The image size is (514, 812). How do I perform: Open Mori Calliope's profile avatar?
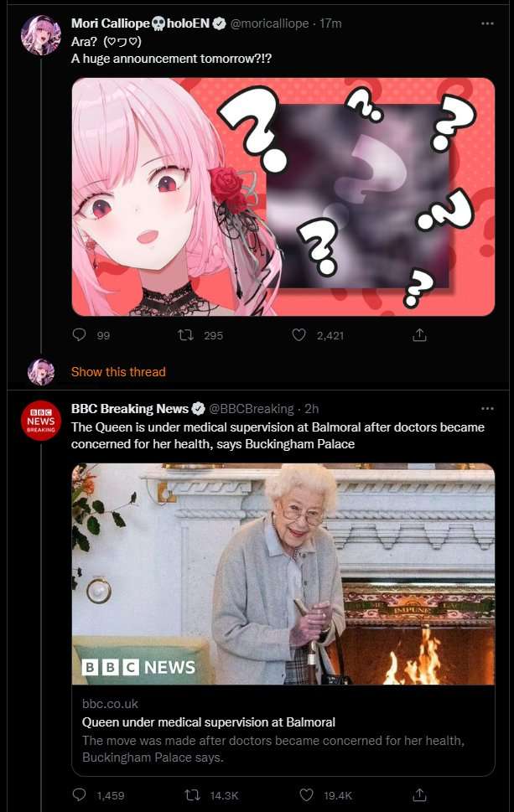41,35
